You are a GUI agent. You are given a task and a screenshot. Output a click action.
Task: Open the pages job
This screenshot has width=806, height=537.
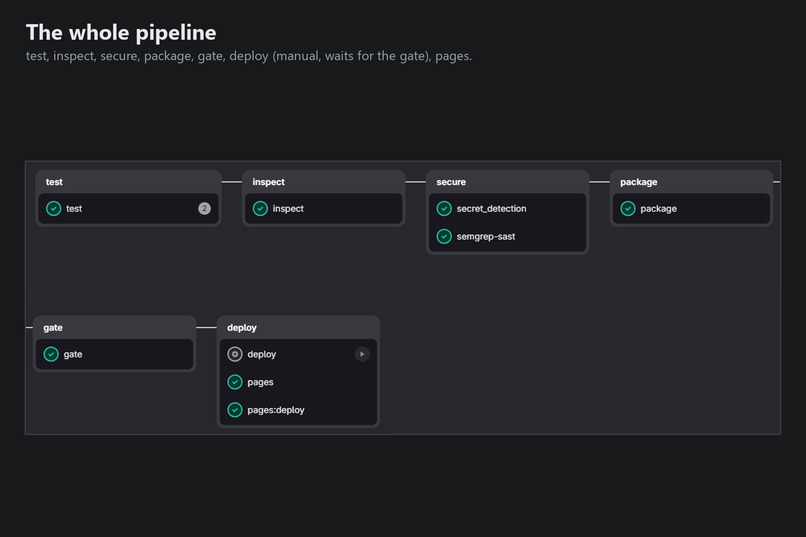point(260,382)
